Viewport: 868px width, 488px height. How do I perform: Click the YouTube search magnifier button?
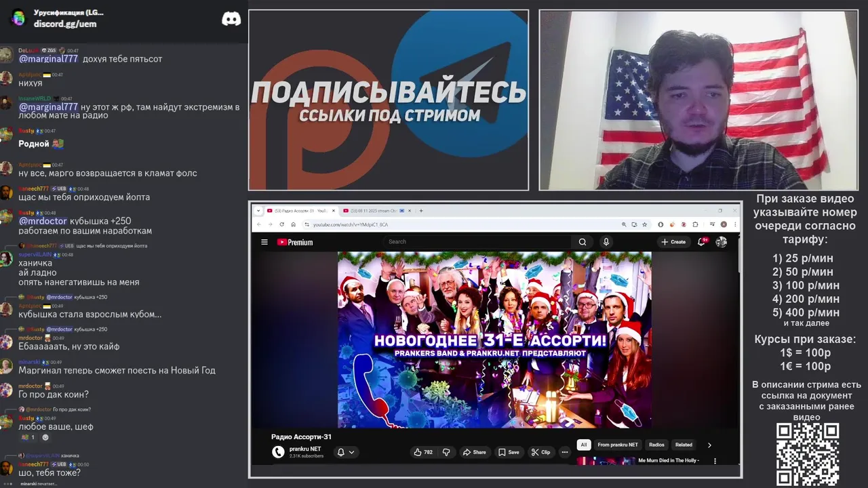coord(583,242)
